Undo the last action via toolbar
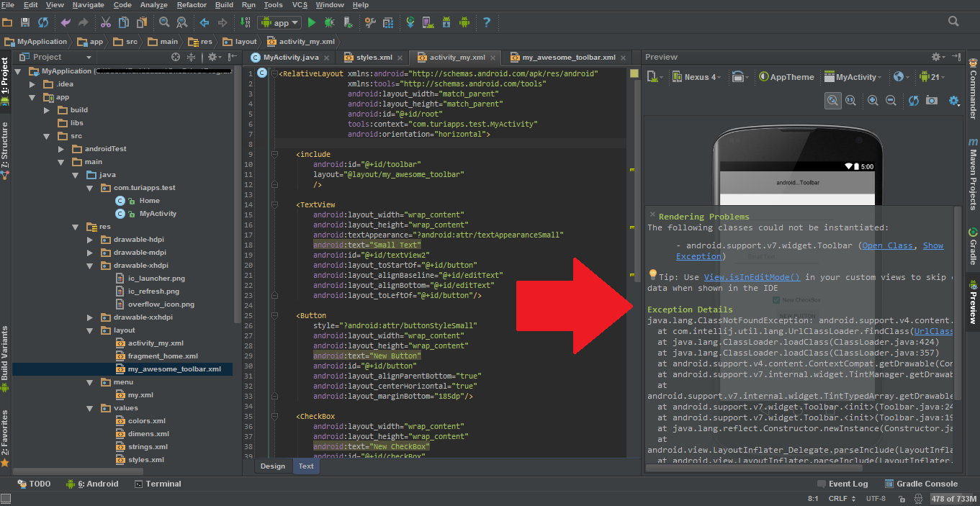 [x=66, y=23]
